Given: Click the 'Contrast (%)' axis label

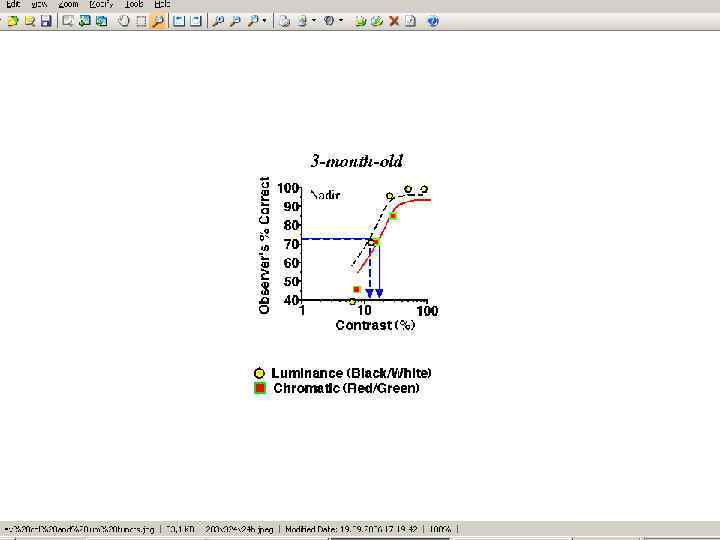Looking at the screenshot, I should tap(375, 325).
